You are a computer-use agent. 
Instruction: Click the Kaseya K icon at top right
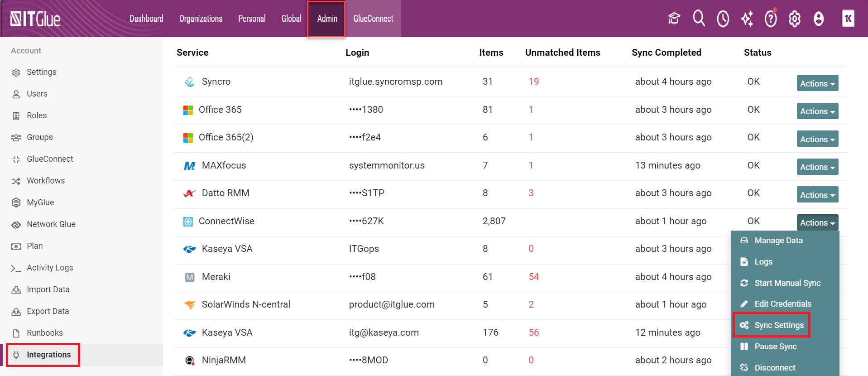(x=848, y=19)
